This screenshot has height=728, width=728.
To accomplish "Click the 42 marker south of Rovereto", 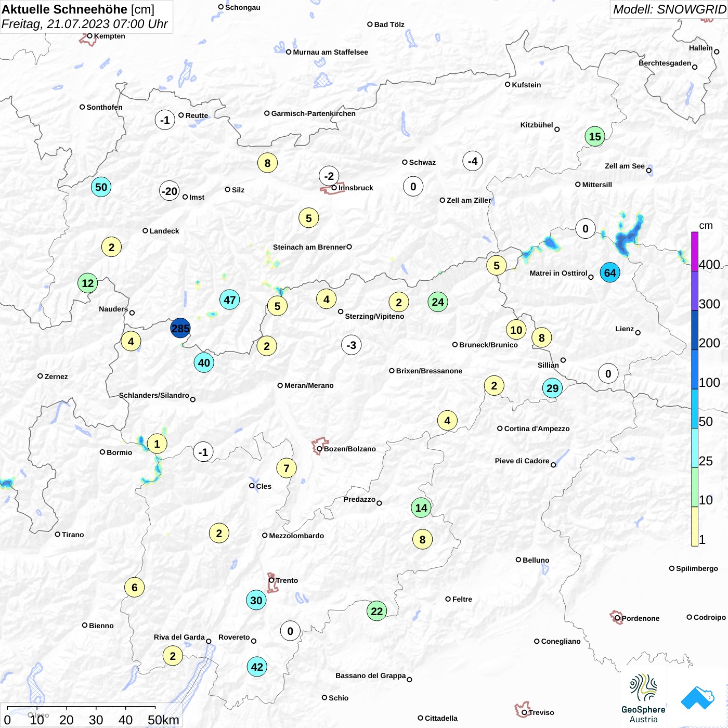I will click(257, 667).
